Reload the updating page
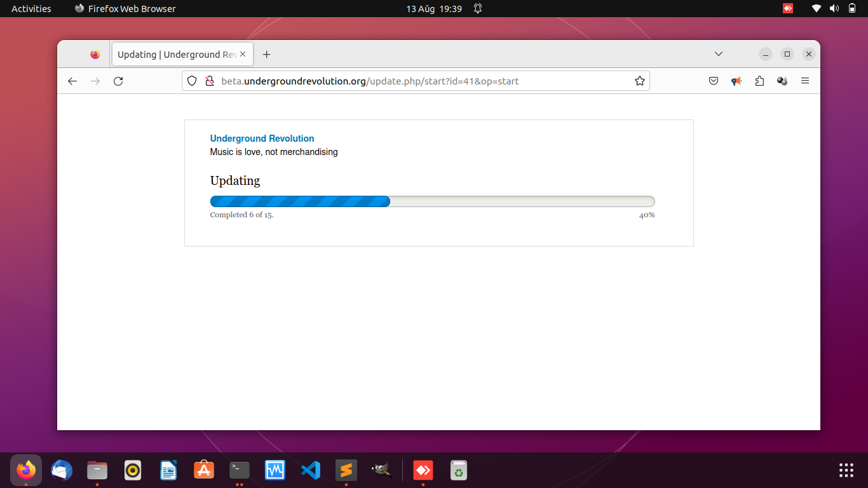This screenshot has width=868, height=488. pyautogui.click(x=118, y=81)
